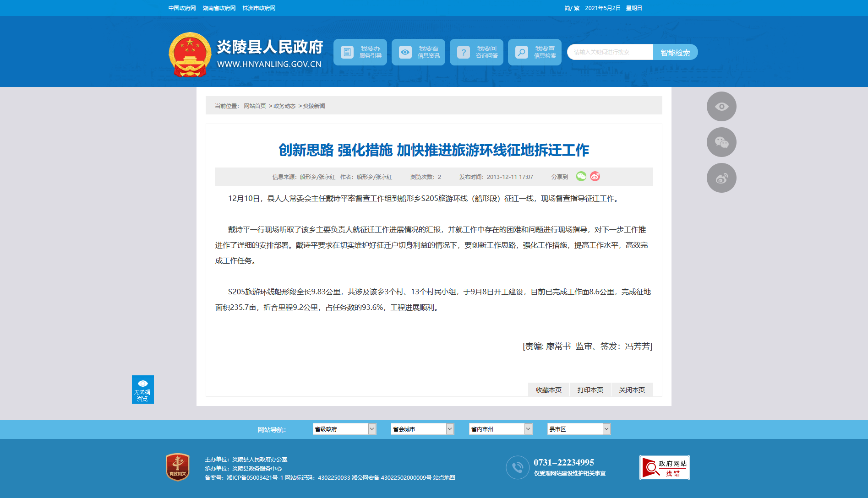Expand the 省级政府 dropdown
Viewport: 868px width, 498px height.
[x=344, y=429]
